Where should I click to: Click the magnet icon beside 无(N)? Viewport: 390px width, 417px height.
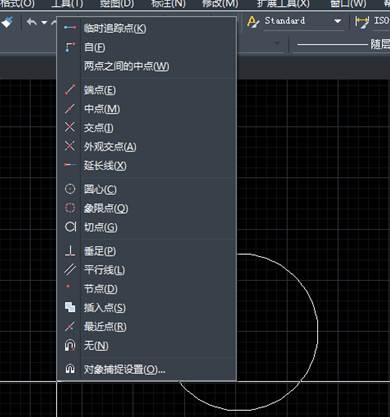tap(70, 345)
